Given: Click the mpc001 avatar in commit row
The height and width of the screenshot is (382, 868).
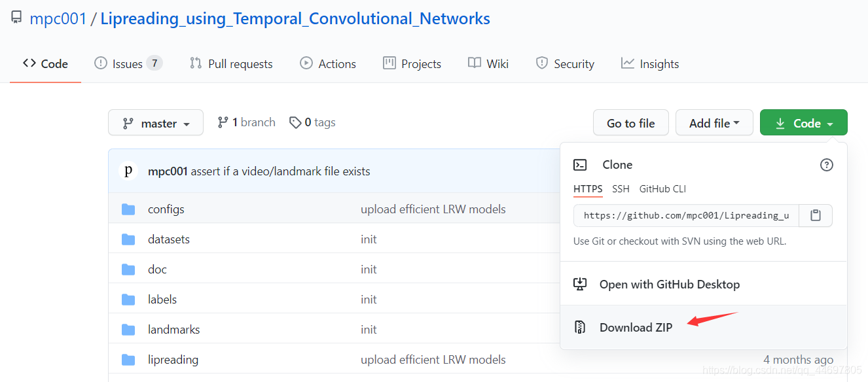Looking at the screenshot, I should (x=128, y=171).
